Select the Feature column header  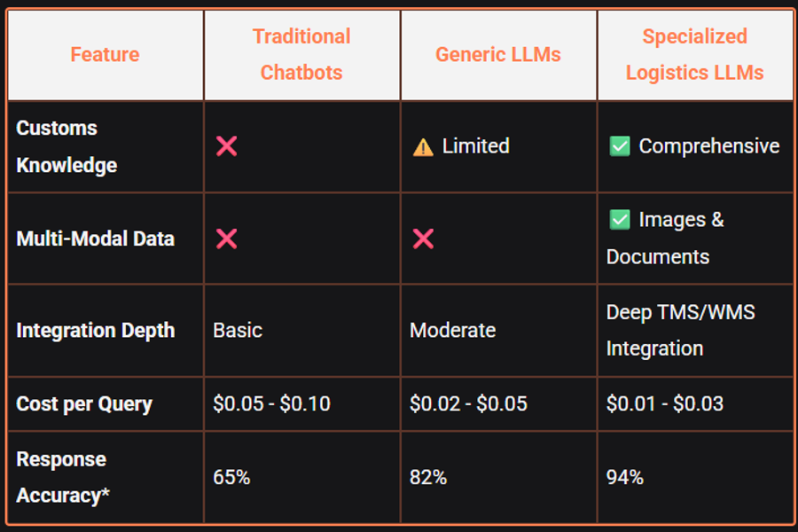(105, 54)
